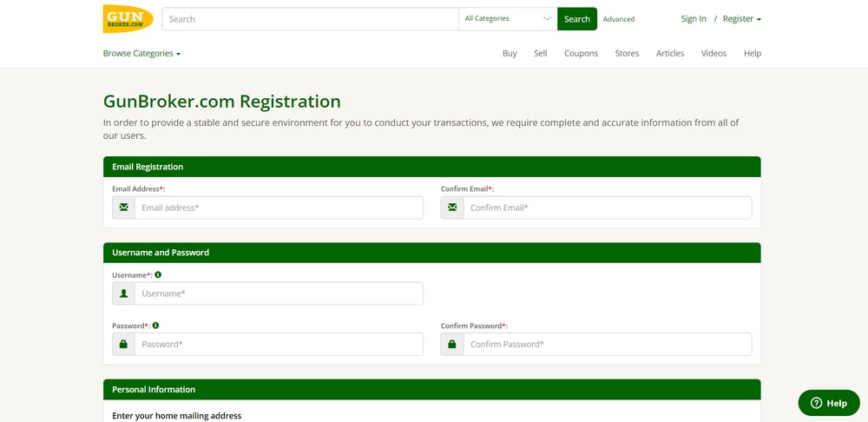Click the info icon next to Username label
This screenshot has width=868, height=422.
[x=158, y=275]
